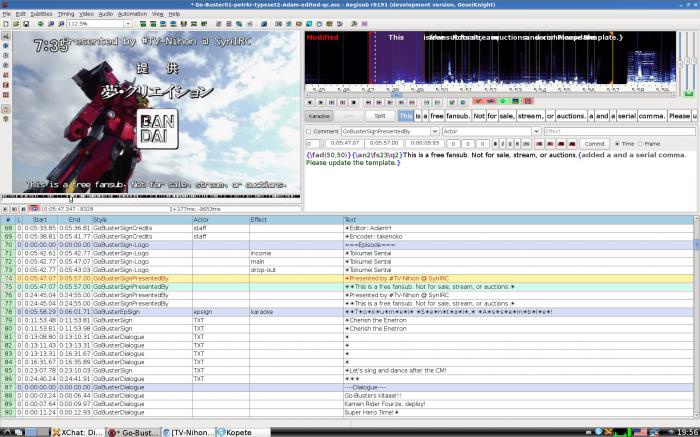700x437 pixels.
Task: Open the Audio menu
Action: pos(105,14)
